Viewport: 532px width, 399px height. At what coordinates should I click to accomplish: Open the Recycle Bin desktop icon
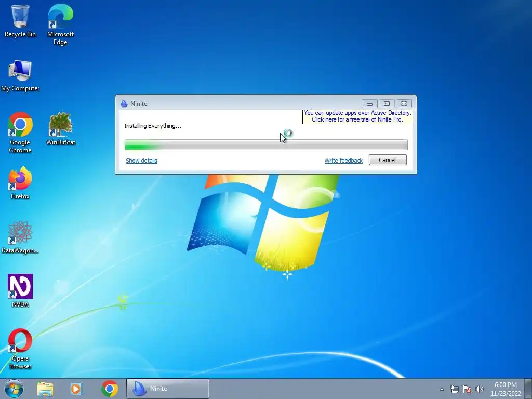coord(20,21)
